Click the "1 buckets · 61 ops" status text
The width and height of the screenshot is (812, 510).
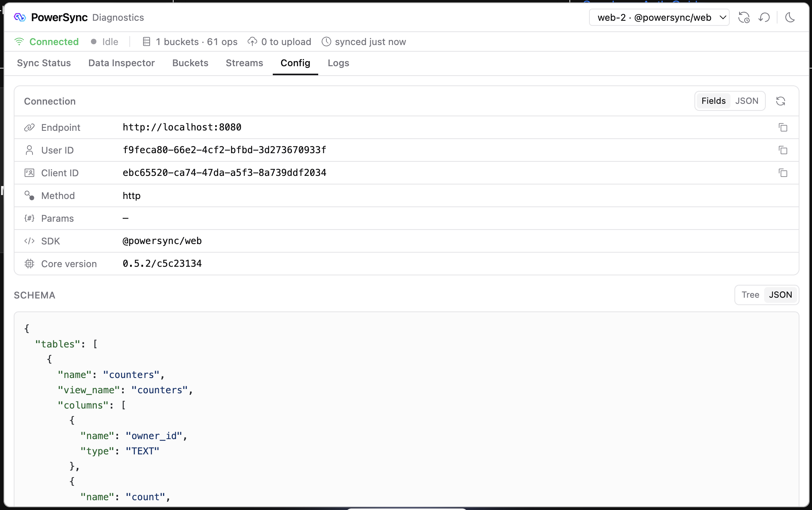[197, 42]
